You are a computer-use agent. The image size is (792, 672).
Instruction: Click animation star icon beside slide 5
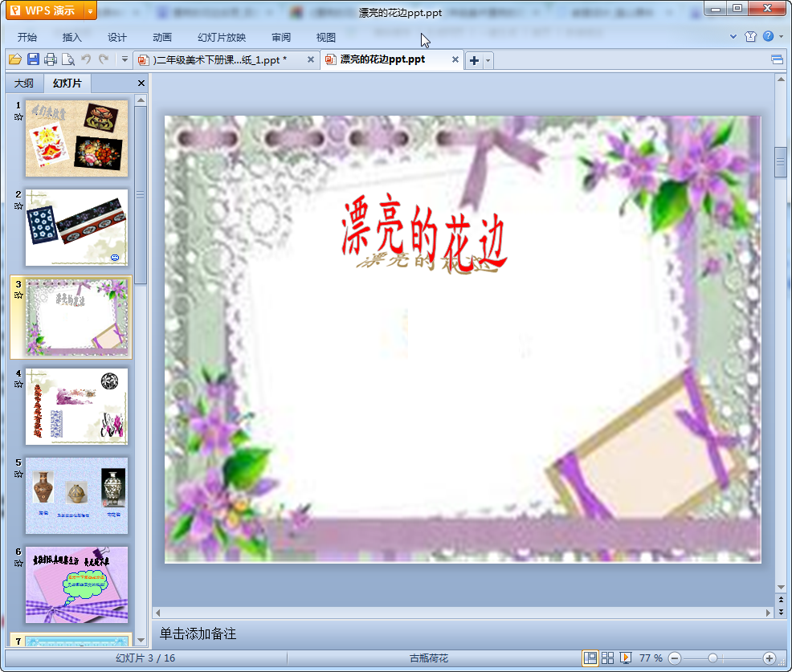click(x=18, y=474)
